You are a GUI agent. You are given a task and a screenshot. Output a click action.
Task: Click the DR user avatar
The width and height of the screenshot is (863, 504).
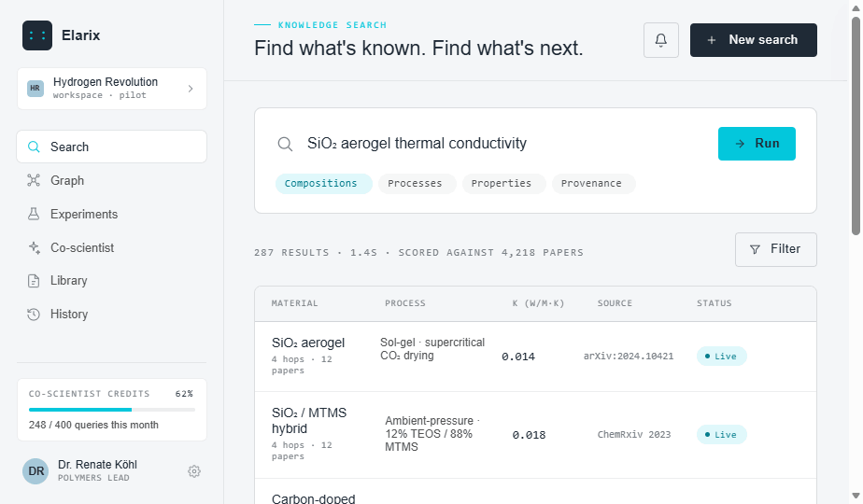pos(35,471)
